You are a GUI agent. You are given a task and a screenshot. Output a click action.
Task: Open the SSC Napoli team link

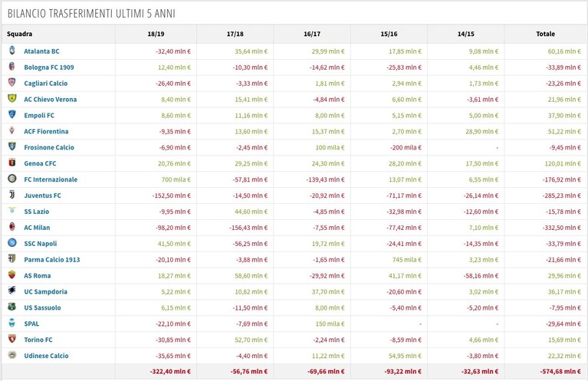[x=41, y=244]
